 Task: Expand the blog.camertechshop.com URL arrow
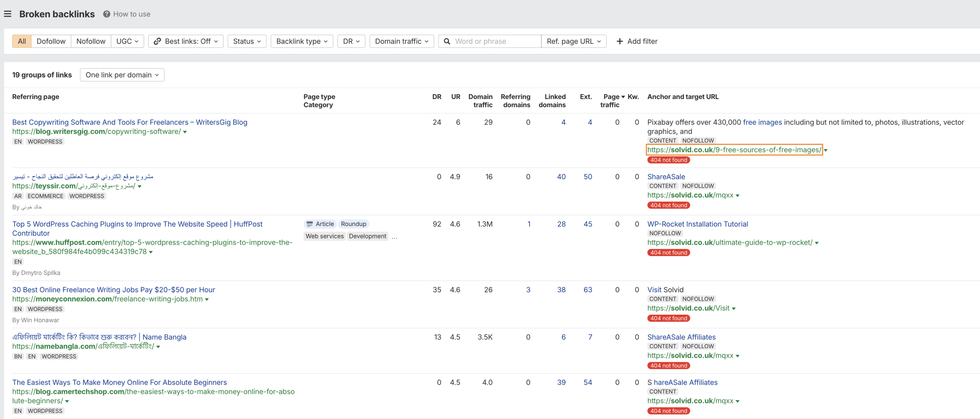[x=67, y=401]
